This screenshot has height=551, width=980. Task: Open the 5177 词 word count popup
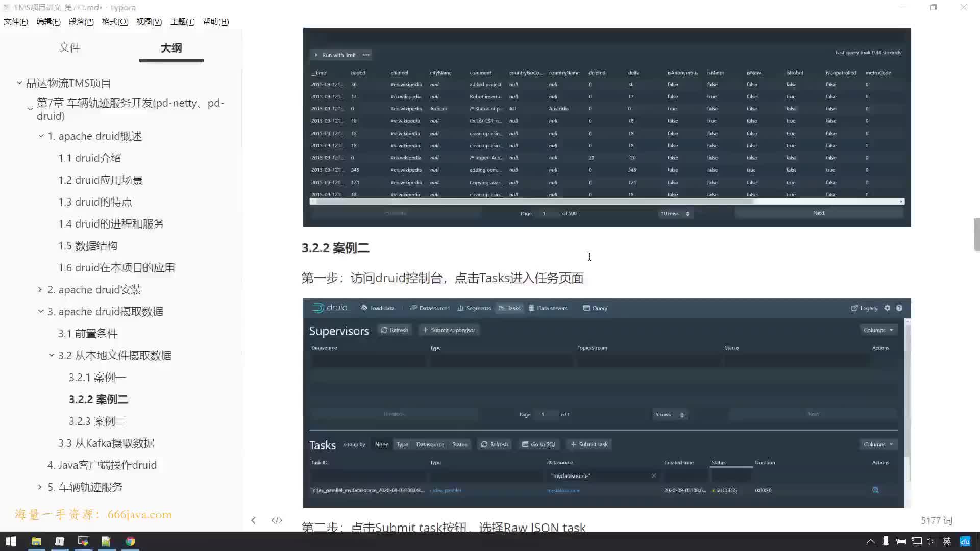[x=937, y=521]
